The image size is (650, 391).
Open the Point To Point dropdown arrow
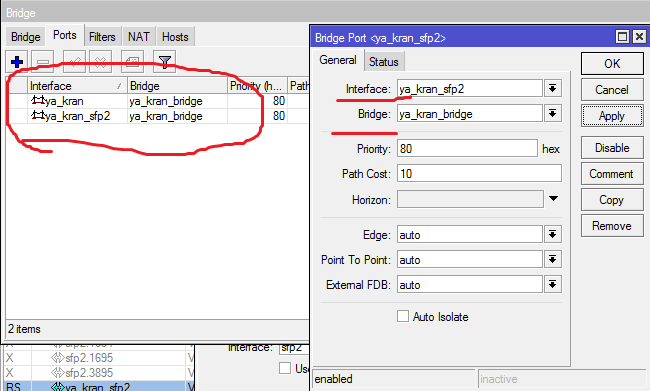coord(552,260)
